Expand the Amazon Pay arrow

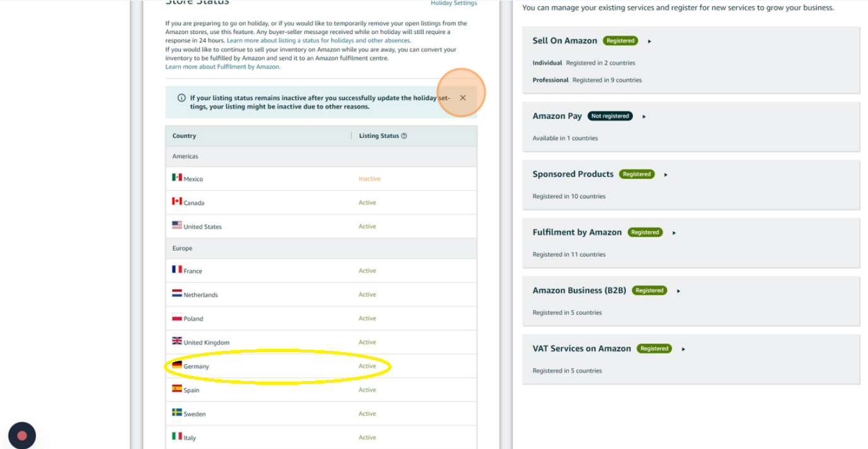pyautogui.click(x=644, y=117)
